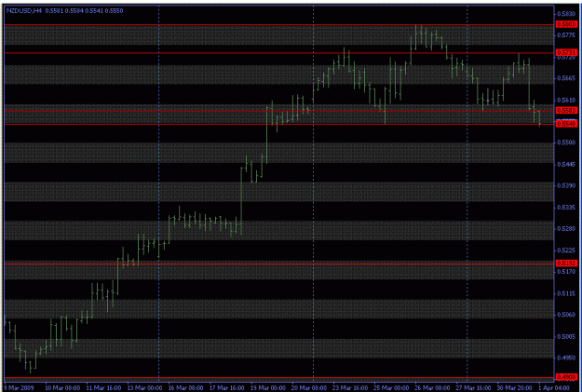582x392 pixels.
Task: Click the 17 Mar 16:00 time label
Action: (227, 388)
